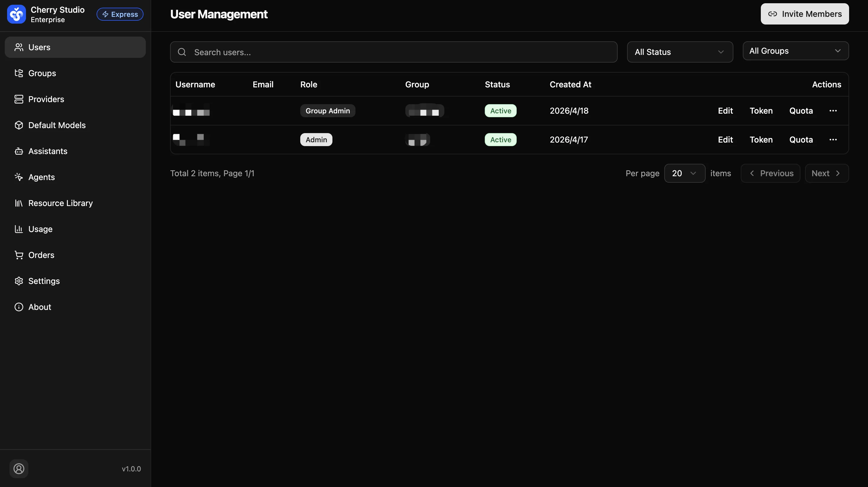The height and width of the screenshot is (487, 868).
Task: Click the Usage bar chart icon
Action: click(x=19, y=229)
